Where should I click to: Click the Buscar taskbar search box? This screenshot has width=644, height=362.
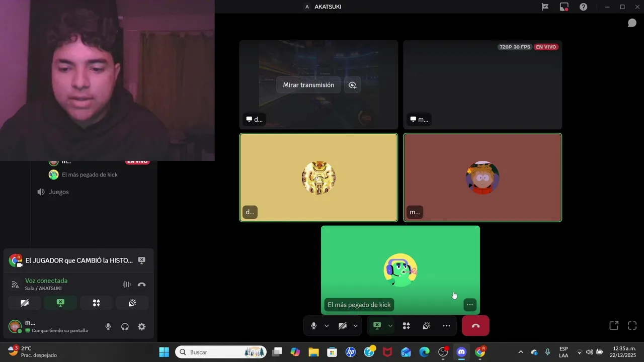[x=221, y=352]
